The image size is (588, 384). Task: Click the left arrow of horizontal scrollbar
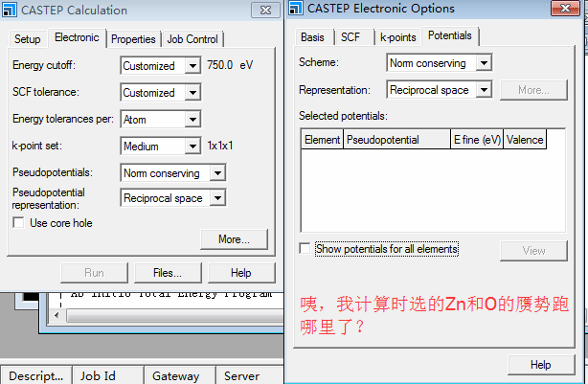[57, 315]
